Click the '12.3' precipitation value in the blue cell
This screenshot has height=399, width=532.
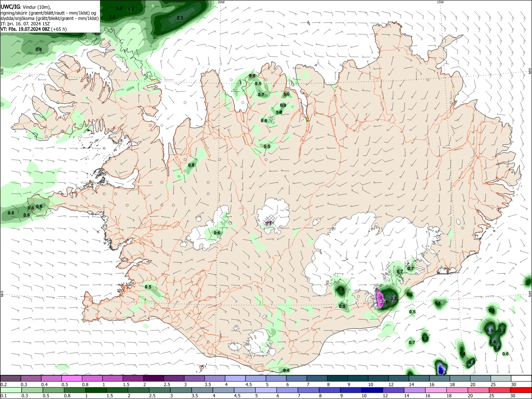442,373
